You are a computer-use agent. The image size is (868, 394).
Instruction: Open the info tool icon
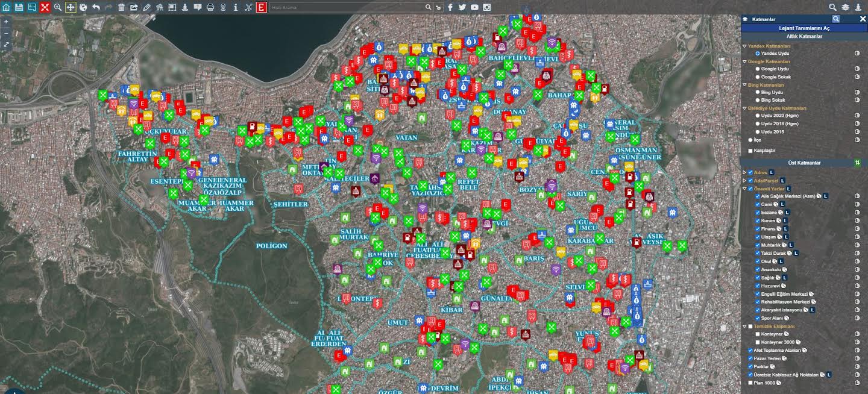(236, 7)
